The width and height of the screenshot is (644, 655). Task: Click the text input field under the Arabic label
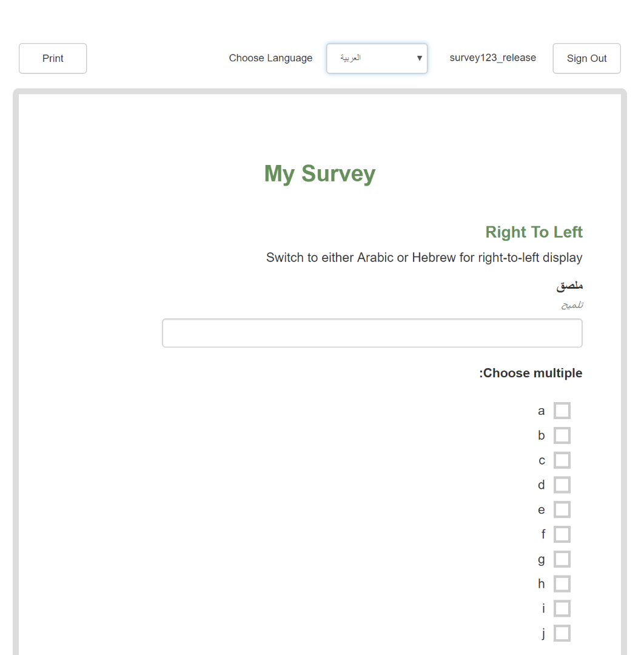point(372,333)
